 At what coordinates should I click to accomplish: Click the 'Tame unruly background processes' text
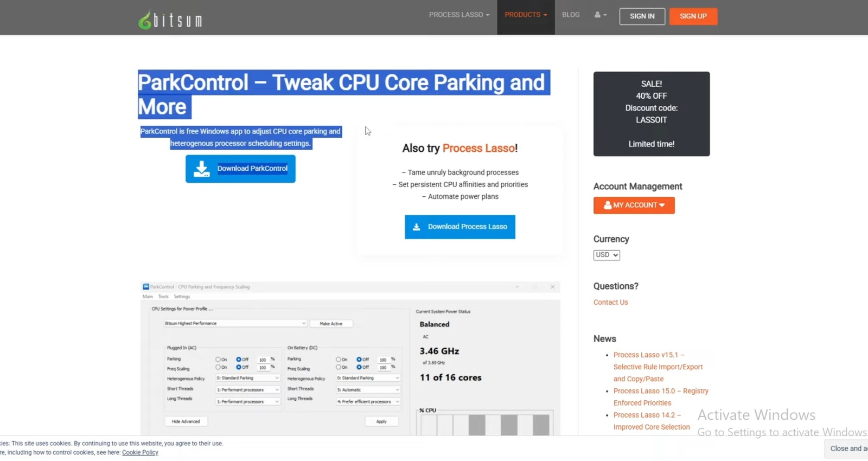(x=460, y=172)
